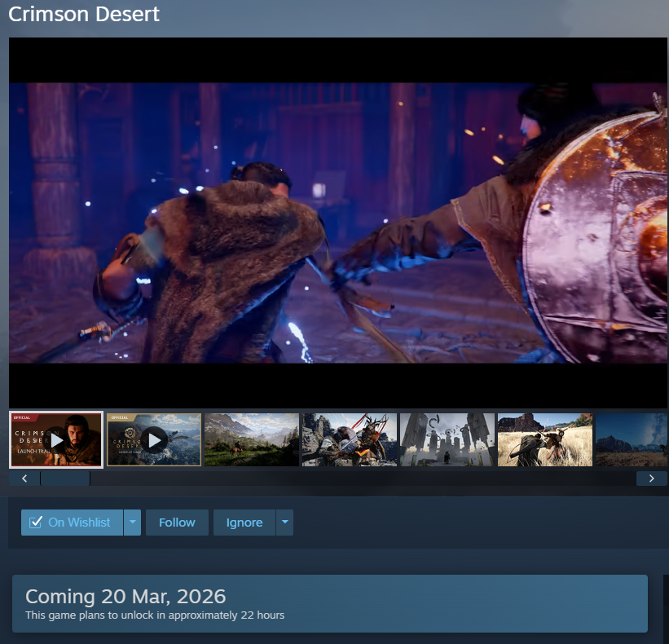Open the green valley landscape screenshot thumbnail
The image size is (669, 644).
pyautogui.click(x=252, y=439)
